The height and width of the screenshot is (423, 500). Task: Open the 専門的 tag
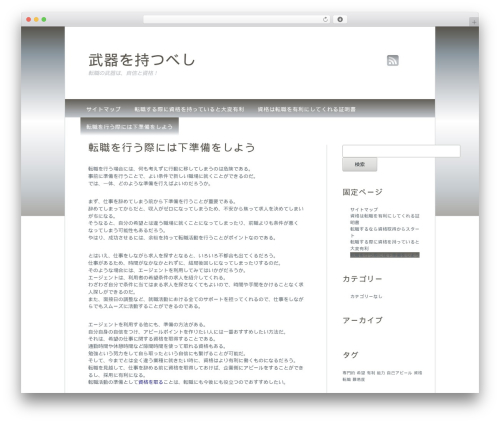coord(349,373)
